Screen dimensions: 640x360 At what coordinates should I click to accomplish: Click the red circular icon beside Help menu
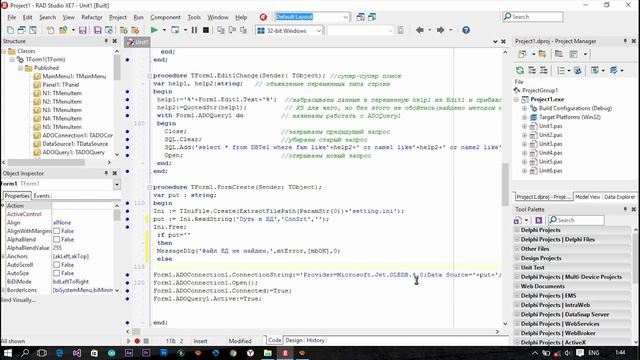263,17
